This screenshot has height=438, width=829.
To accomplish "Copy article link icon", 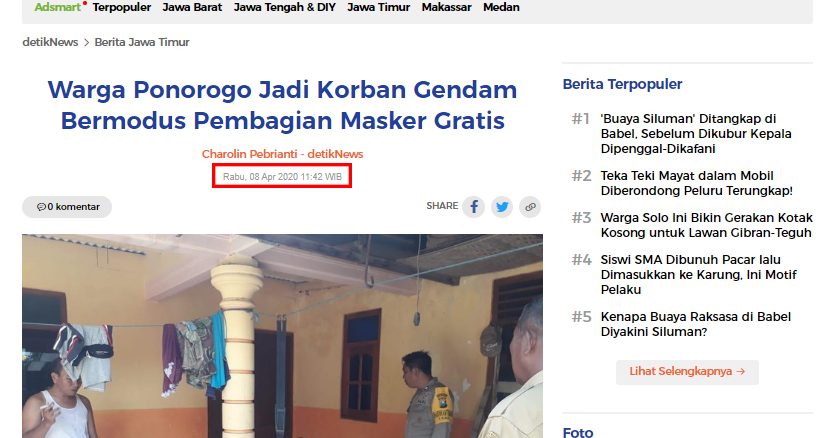I will [530, 207].
